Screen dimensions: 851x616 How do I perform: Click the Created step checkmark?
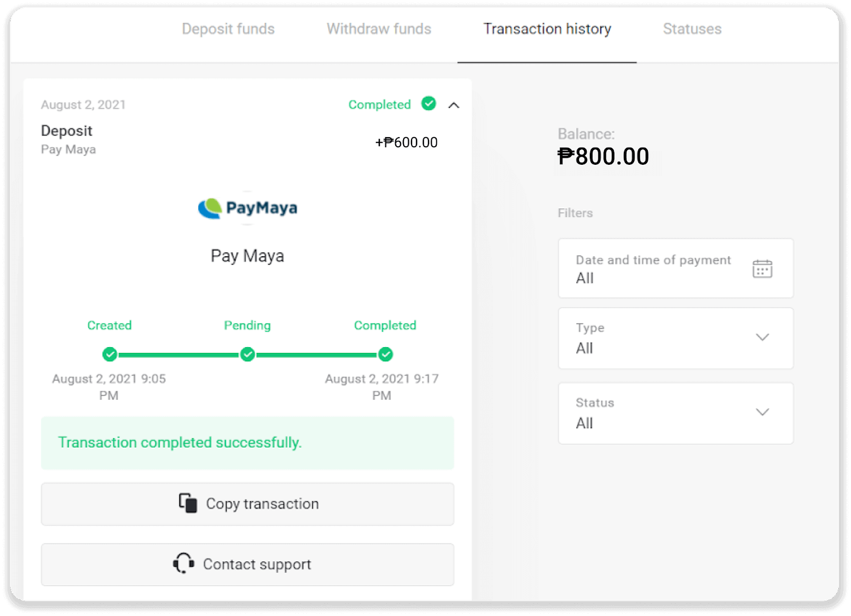click(110, 355)
